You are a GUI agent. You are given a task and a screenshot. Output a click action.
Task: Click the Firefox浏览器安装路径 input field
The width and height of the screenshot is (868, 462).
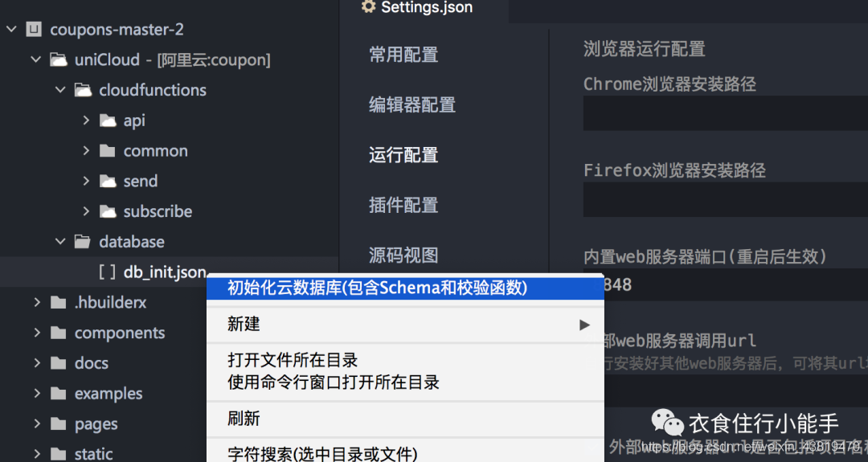coord(726,199)
